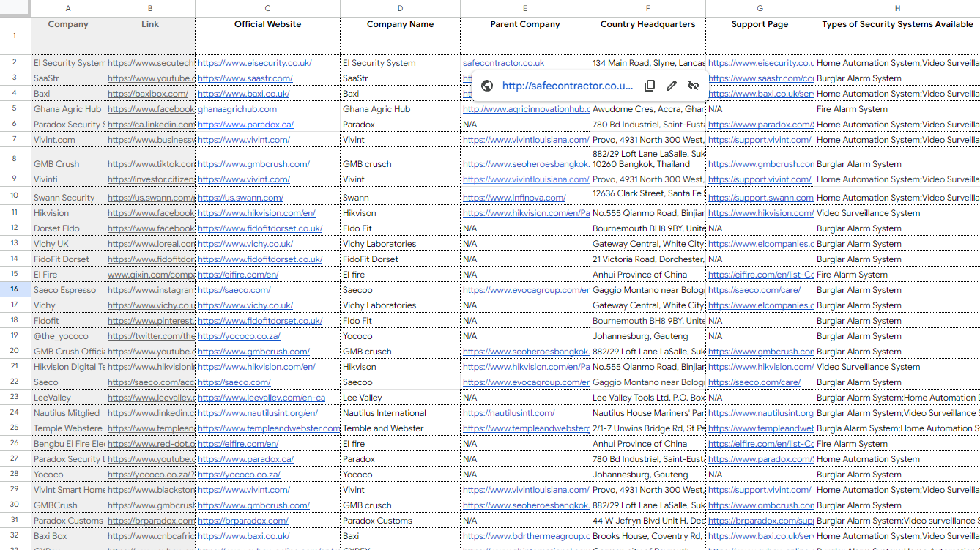Screen dimensions: 980x550
Task: Select the 'Temble and Webster' company name cell
Action: (400, 428)
